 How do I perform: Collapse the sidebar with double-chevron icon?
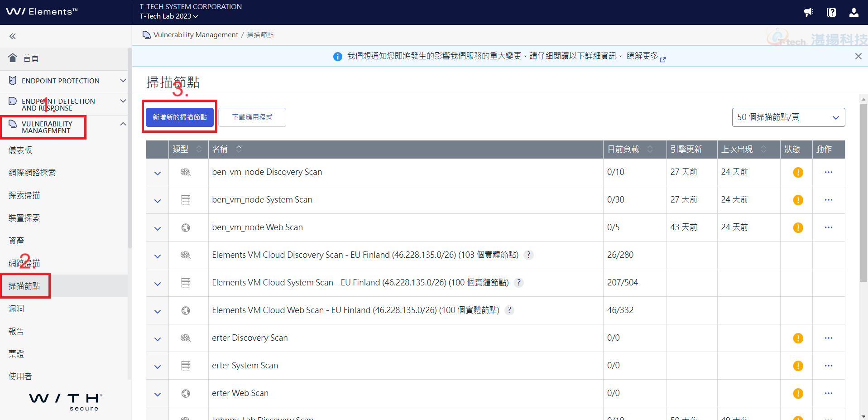[13, 36]
